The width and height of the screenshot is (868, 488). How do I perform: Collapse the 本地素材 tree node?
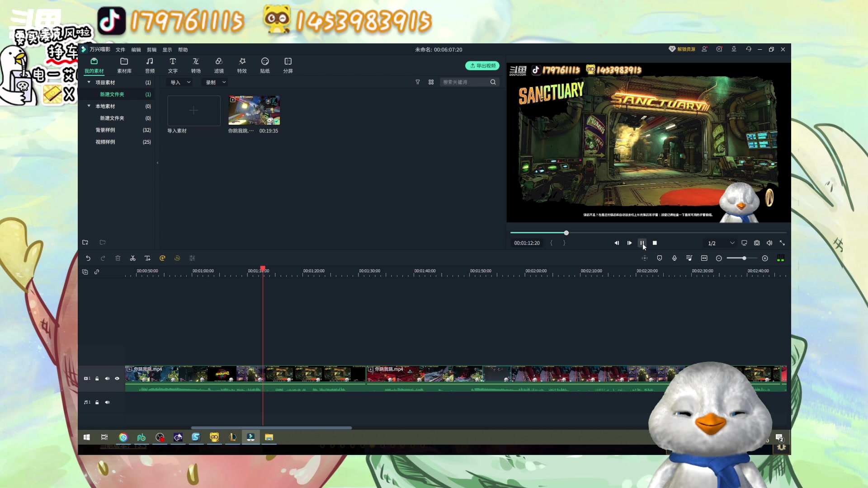pos(89,106)
